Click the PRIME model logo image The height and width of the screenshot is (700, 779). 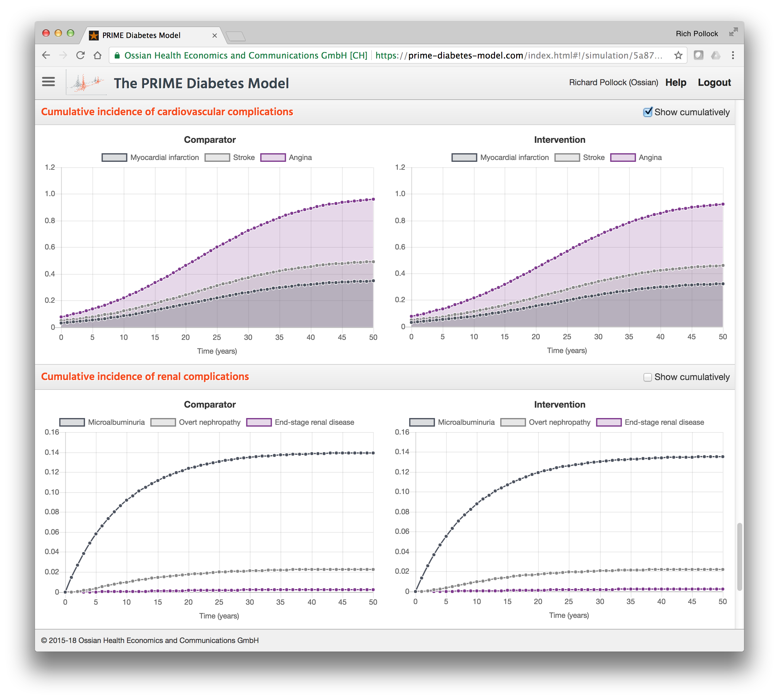(86, 82)
